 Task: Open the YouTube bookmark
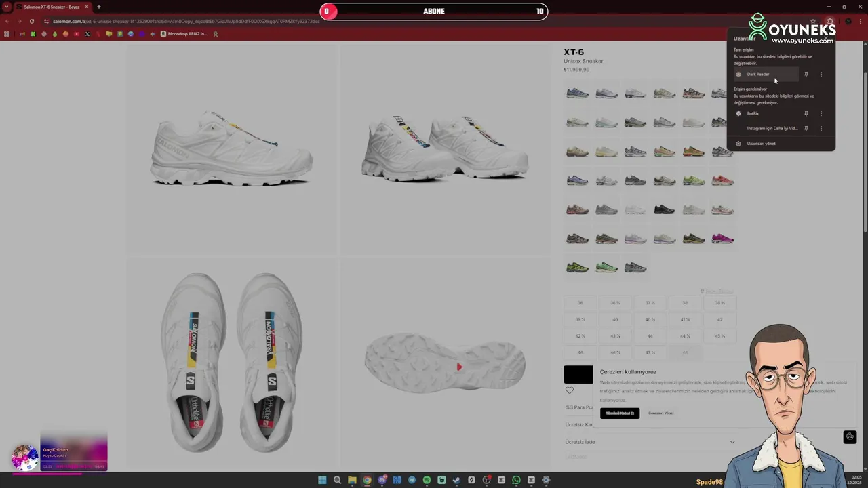(x=76, y=34)
